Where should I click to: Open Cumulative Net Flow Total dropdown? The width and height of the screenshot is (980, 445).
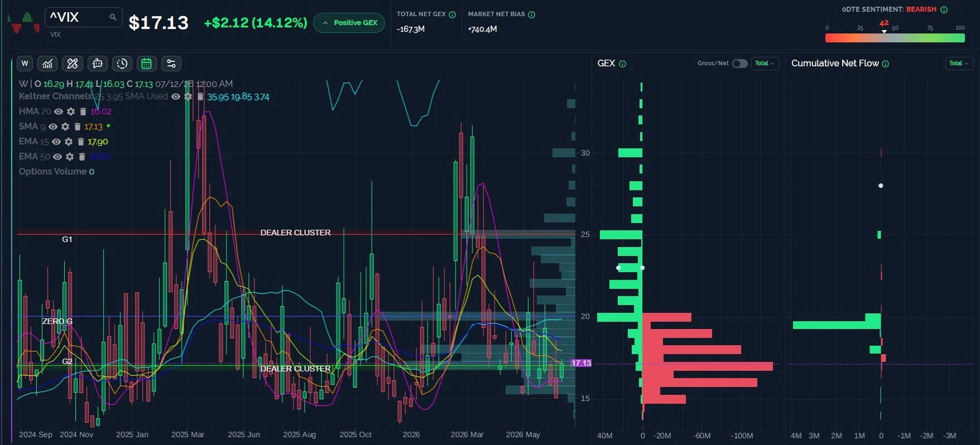tap(959, 64)
